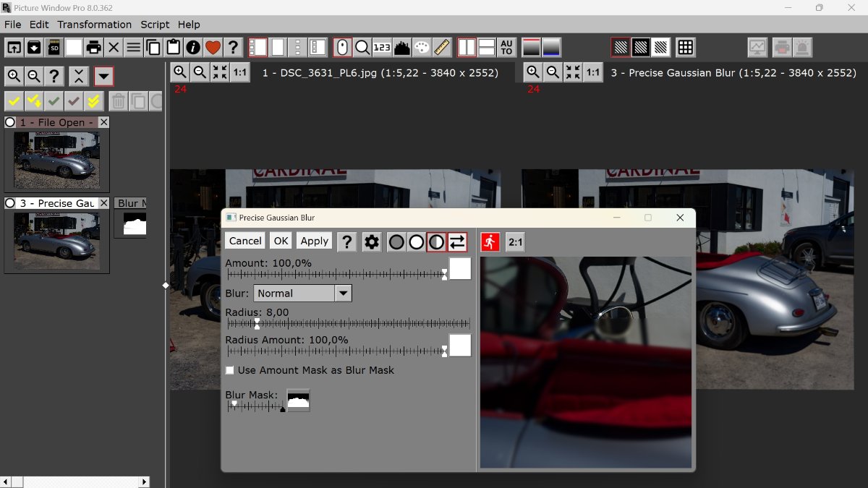Click the collapse arrows button in left panel
The image size is (868, 488).
[79, 76]
